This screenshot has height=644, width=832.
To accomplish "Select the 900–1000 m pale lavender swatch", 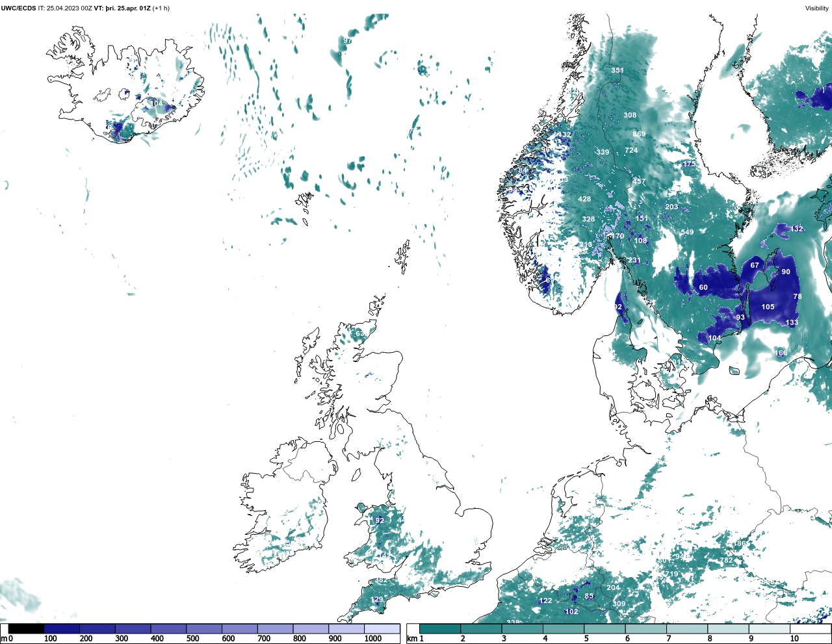I will tap(346, 628).
